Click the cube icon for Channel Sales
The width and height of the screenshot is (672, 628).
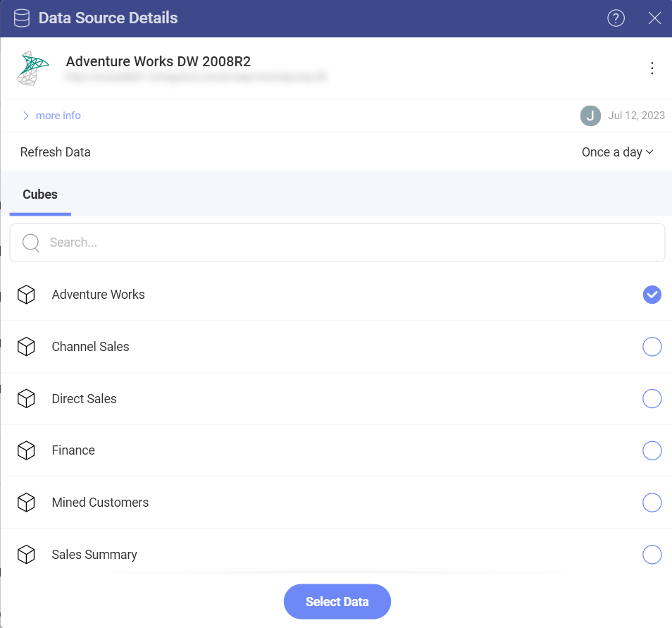coord(26,347)
